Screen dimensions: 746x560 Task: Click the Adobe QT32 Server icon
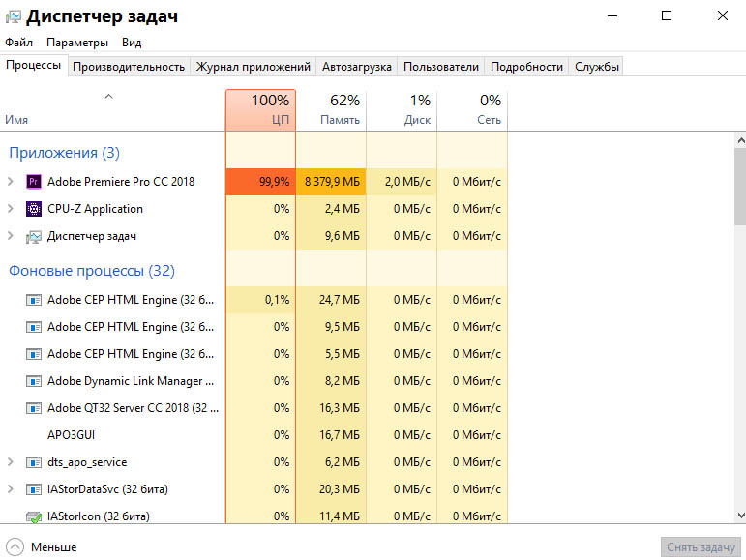[x=33, y=408]
